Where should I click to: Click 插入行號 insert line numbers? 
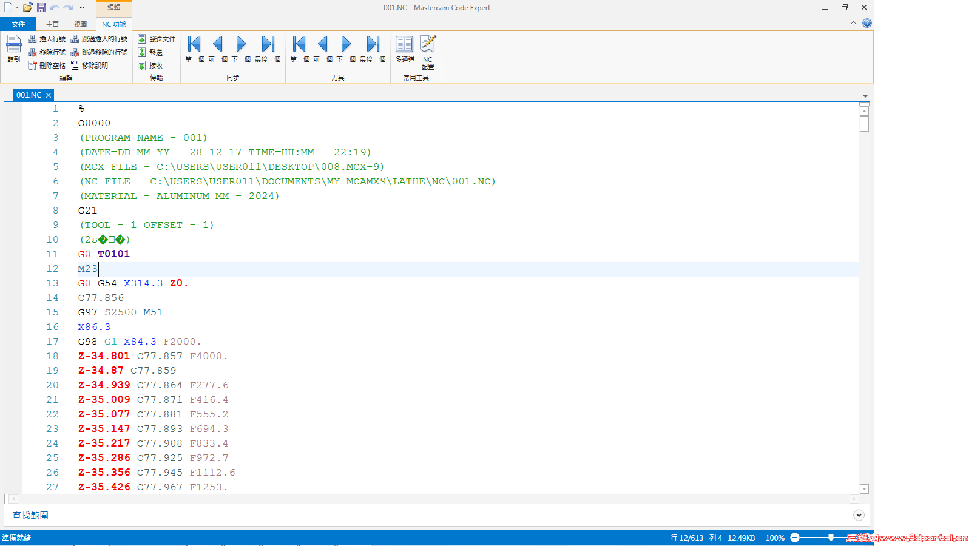click(47, 39)
